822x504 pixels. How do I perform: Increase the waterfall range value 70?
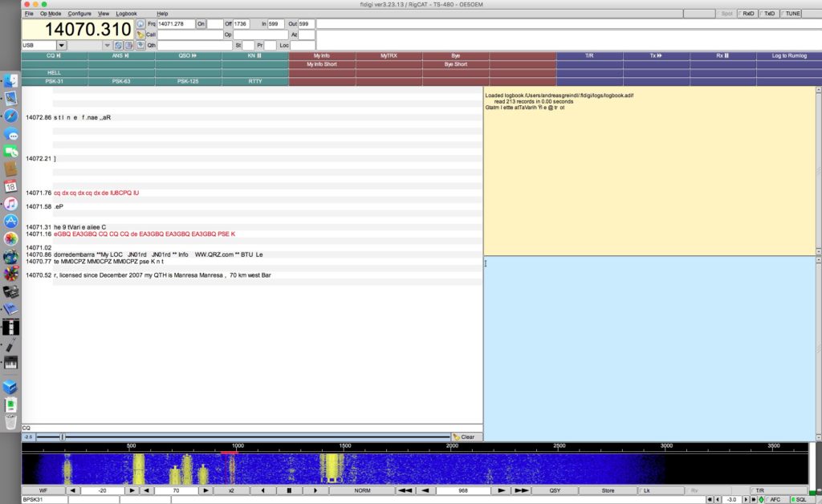pyautogui.click(x=205, y=491)
